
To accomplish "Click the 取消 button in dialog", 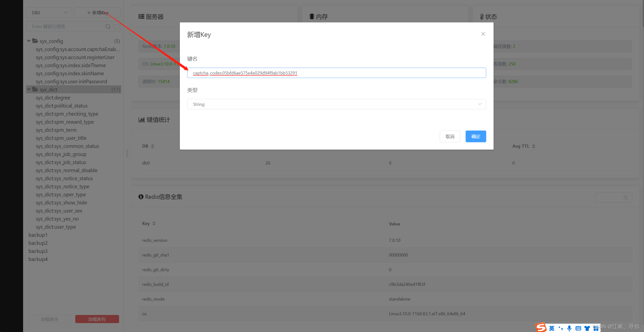I will point(450,136).
